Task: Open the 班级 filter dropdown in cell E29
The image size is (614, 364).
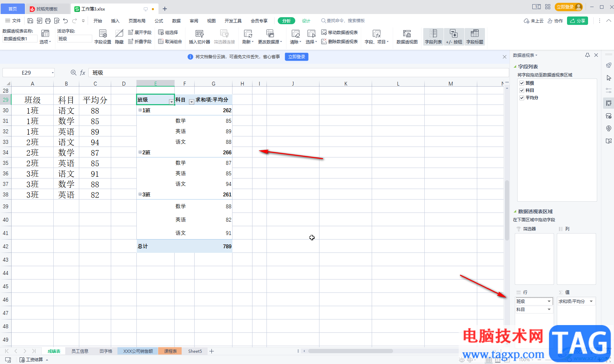Action: [x=171, y=102]
